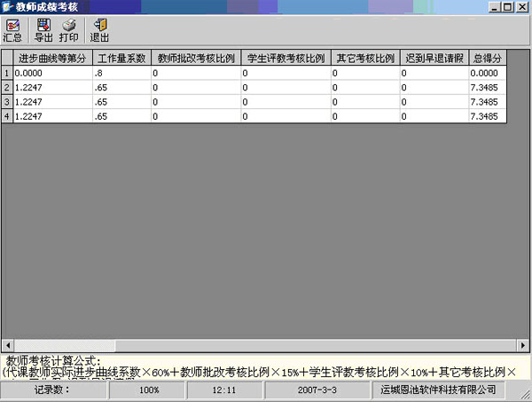The width and height of the screenshot is (532, 402).
Task: Click the 迟到早退请假 column header
Action: (x=434, y=59)
